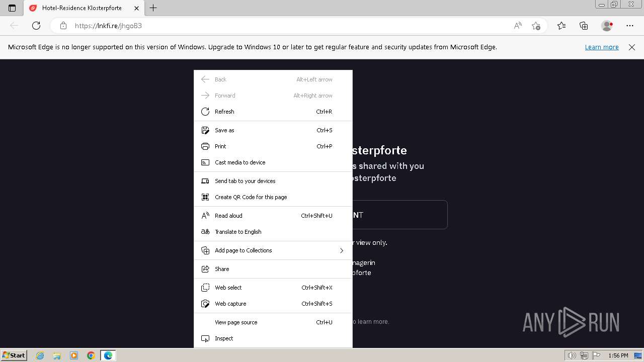The width and height of the screenshot is (644, 362).
Task: Open the tab actions menu icon
Action: [12, 8]
